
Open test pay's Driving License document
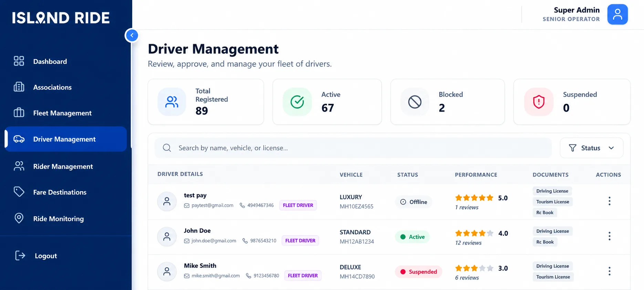click(552, 191)
